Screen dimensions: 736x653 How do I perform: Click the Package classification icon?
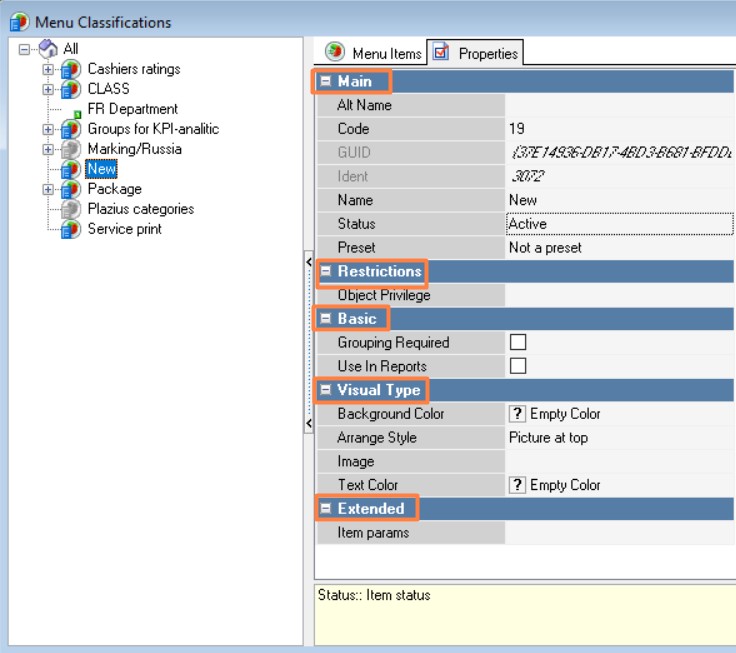[70, 189]
